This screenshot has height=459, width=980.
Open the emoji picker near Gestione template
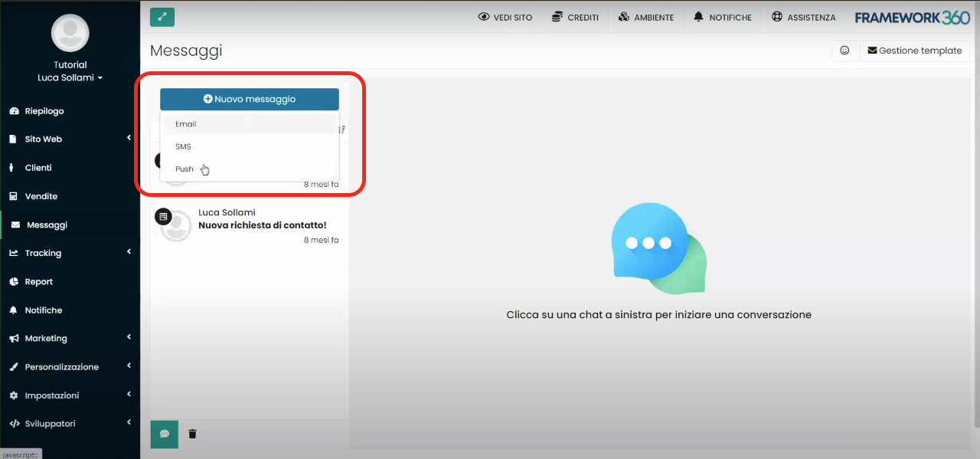pyautogui.click(x=844, y=50)
